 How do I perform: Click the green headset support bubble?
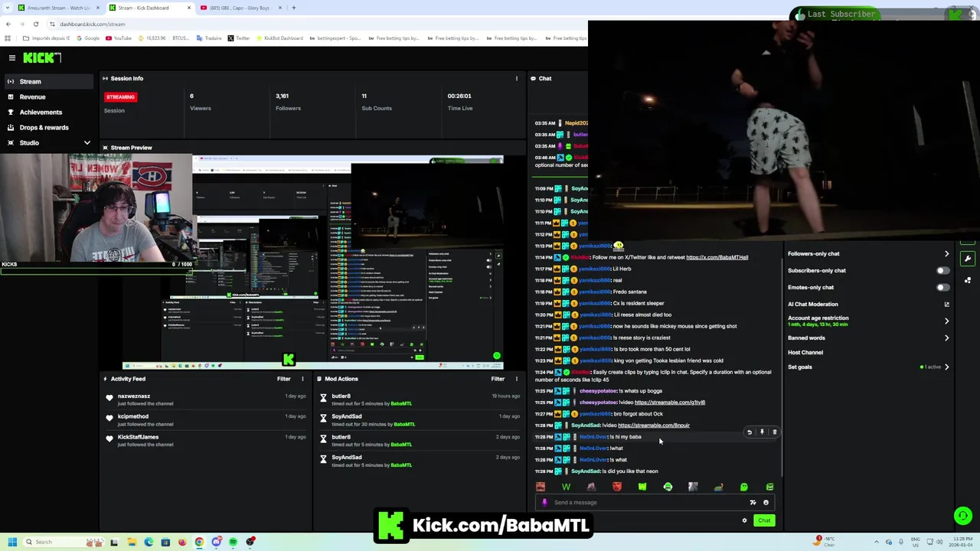[963, 516]
